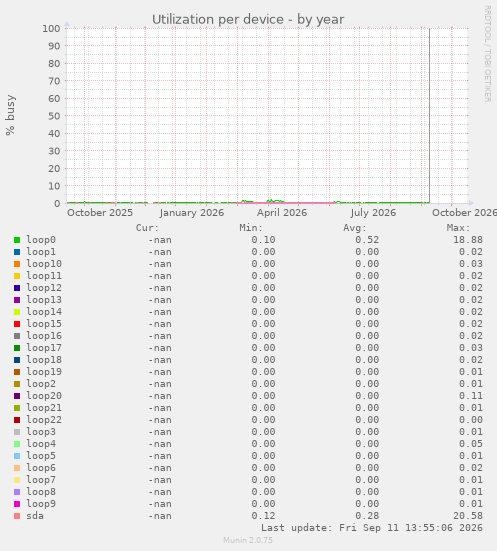Screen dimensions: 497x551
Task: Click the 50 y-axis tick label
Action: (x=54, y=116)
